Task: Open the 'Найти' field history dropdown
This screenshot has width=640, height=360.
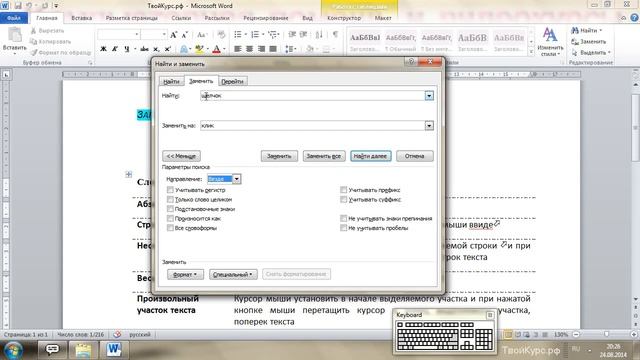Action: tap(429, 96)
